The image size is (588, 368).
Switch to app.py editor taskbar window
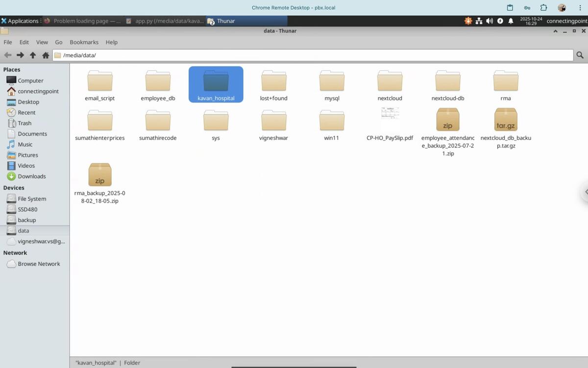(x=164, y=21)
